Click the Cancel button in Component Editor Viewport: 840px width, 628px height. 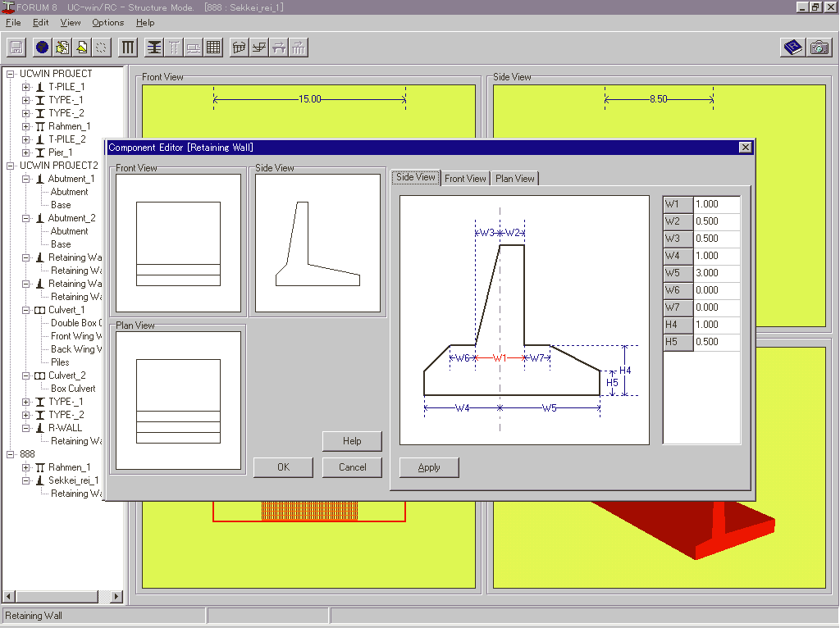click(352, 467)
